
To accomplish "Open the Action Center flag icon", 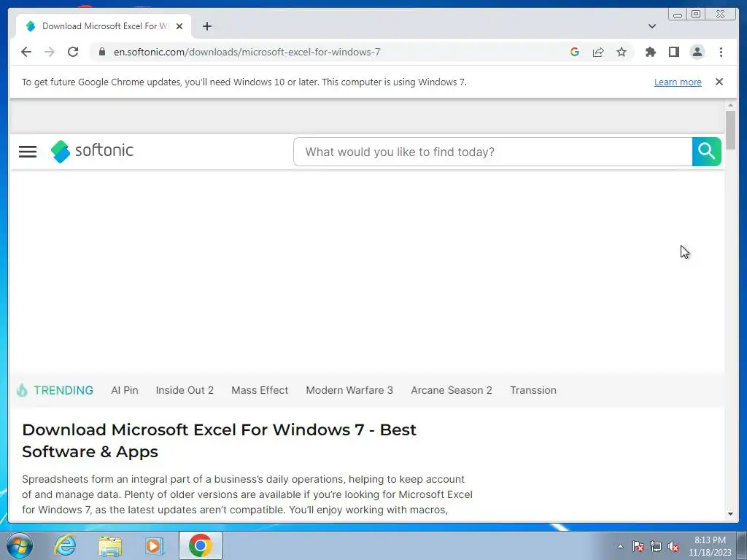I will pos(638,546).
